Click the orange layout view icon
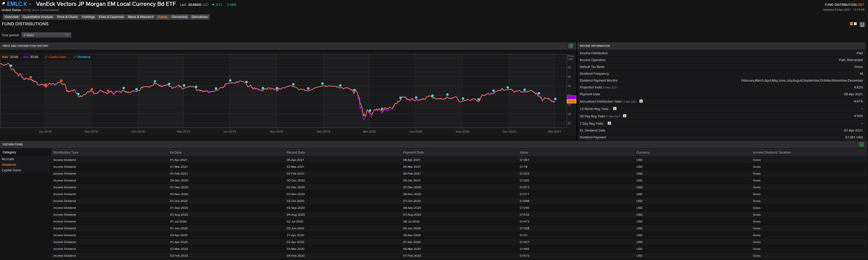The image size is (868, 260). tap(851, 24)
